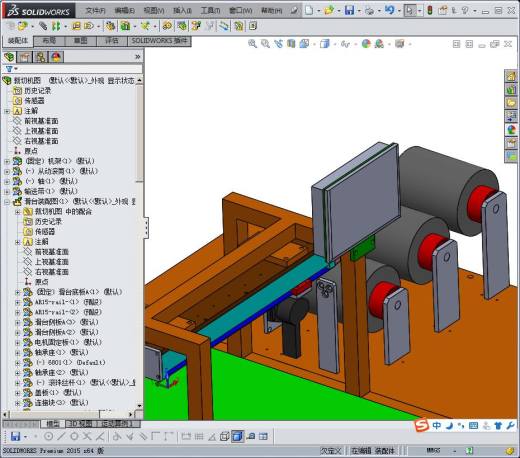Screen dimensions: 520x458
Task: Toggle the wireframe cube display icon
Action: (224, 436)
